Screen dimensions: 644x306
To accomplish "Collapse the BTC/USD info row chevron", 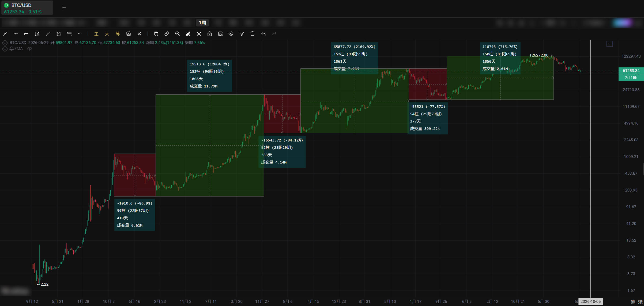I will tap(5, 43).
